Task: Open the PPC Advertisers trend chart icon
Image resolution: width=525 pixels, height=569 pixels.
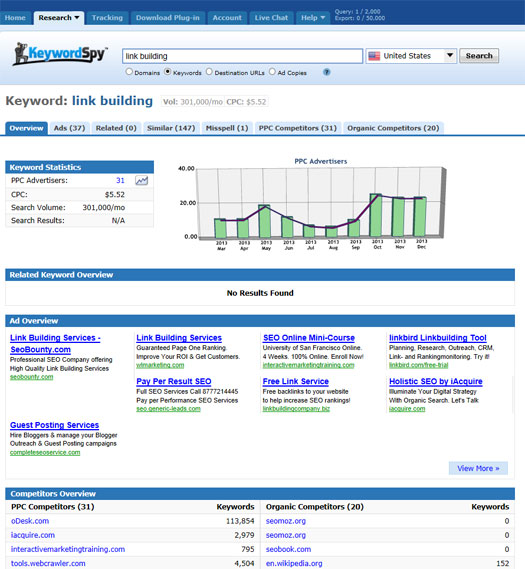Action: click(x=141, y=180)
